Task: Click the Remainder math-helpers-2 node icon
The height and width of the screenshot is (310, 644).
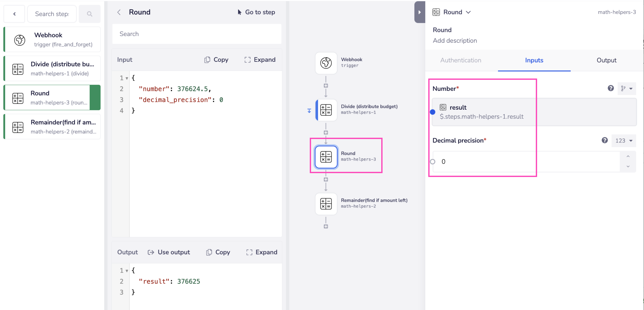Action: pyautogui.click(x=326, y=204)
